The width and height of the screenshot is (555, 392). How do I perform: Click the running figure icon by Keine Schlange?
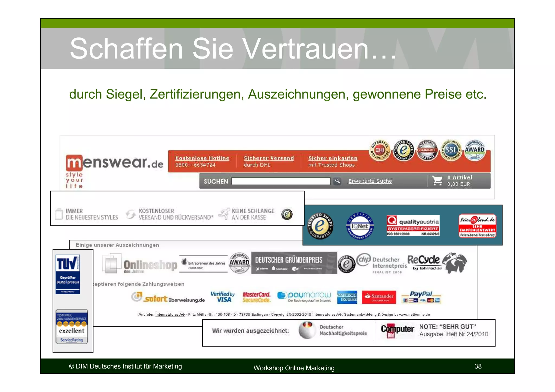224,214
